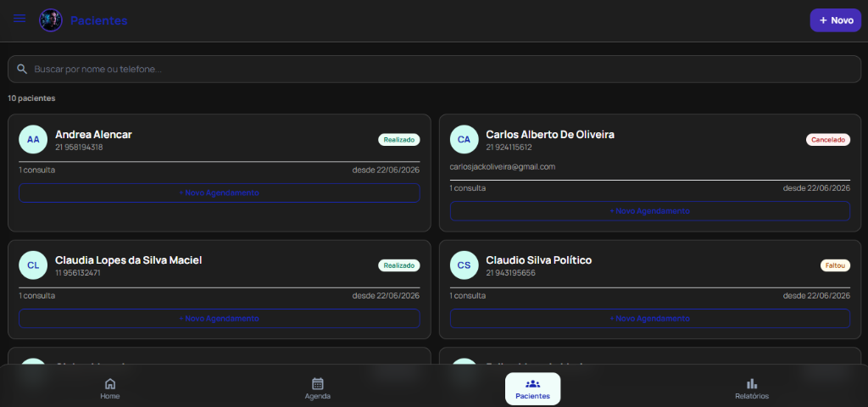Screen dimensions: 868x407
Task: Click Andrea Alencar's Realizado status badge
Action: pos(399,140)
